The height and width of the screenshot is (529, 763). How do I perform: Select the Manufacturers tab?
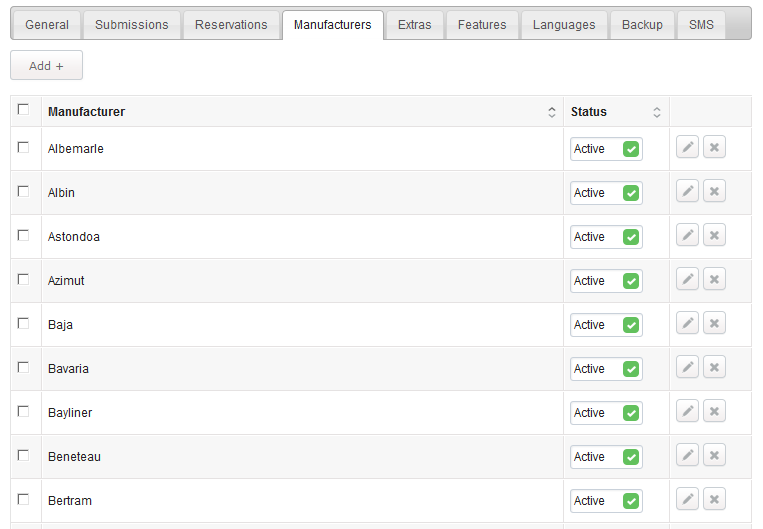point(333,25)
